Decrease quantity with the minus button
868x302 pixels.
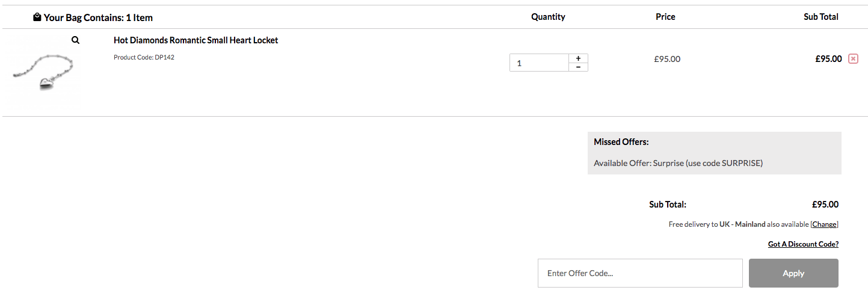click(x=578, y=67)
